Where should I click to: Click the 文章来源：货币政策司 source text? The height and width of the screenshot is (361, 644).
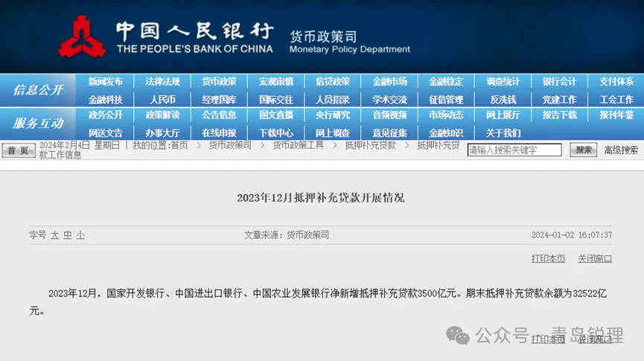click(287, 235)
